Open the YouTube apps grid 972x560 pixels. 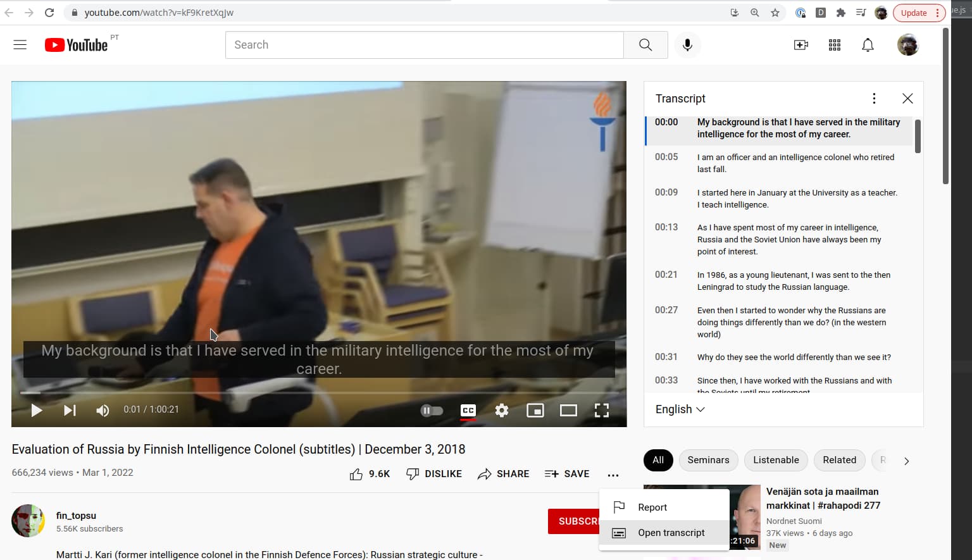pos(834,45)
